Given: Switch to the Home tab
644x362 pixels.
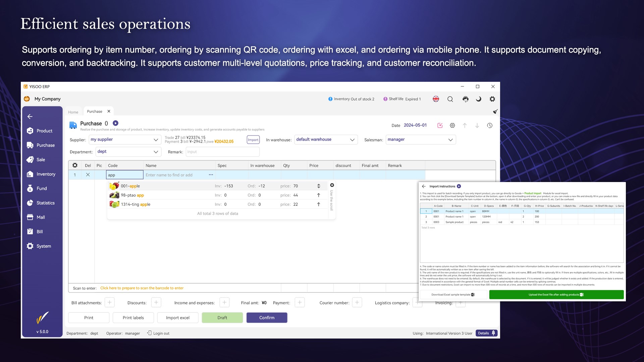Looking at the screenshot, I should click(73, 112).
